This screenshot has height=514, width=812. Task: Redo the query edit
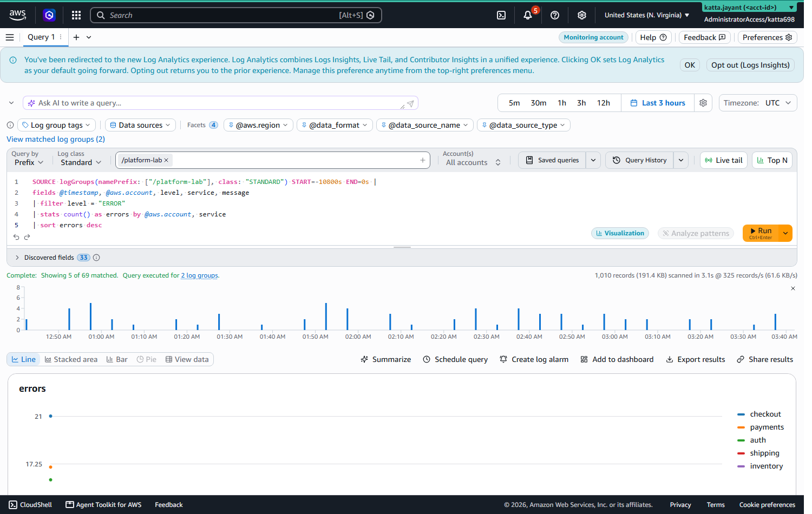[27, 237]
